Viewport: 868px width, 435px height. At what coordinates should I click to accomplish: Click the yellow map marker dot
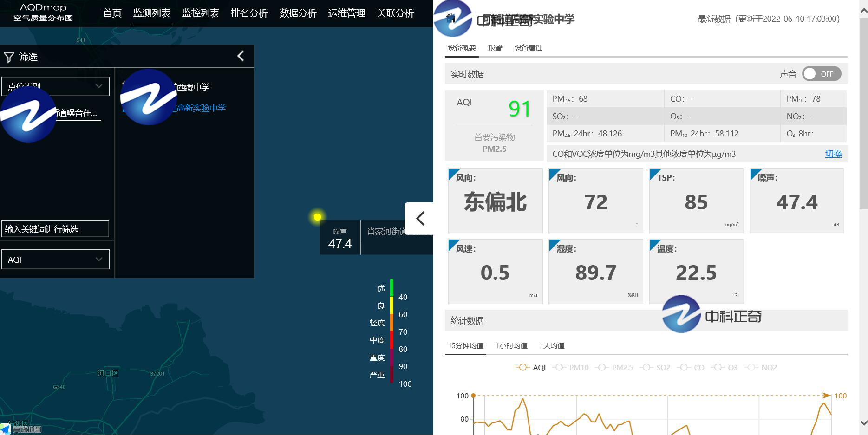click(317, 217)
